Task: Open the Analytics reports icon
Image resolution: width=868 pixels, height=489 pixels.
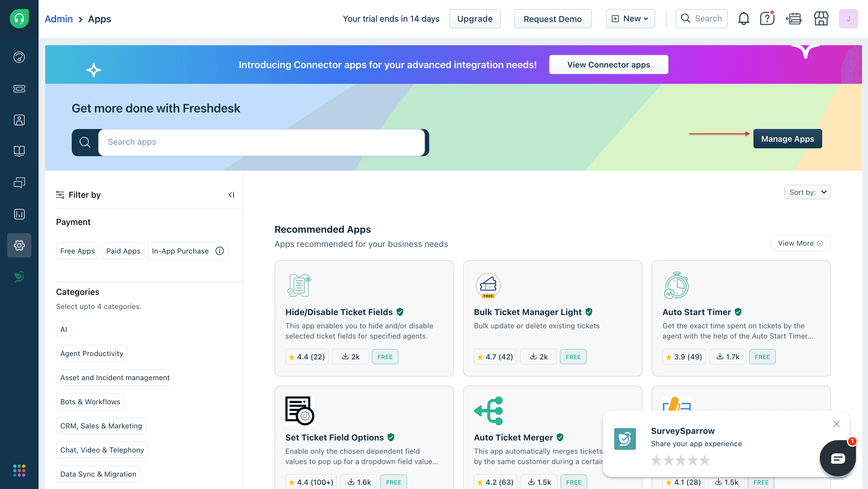Action: 19,214
